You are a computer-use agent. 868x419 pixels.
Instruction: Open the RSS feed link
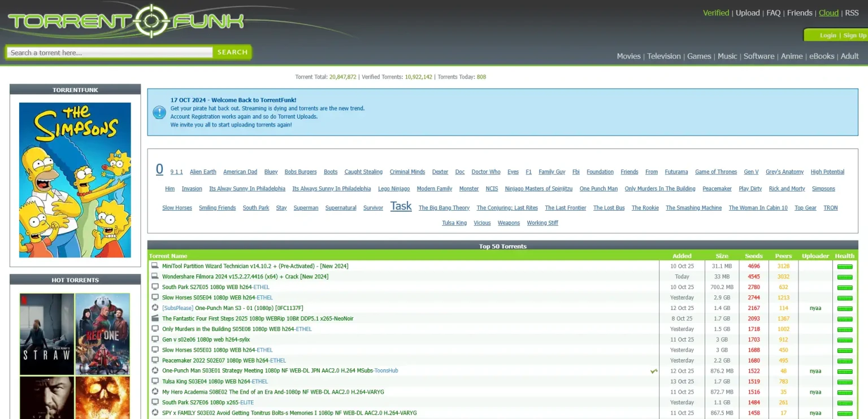point(852,12)
